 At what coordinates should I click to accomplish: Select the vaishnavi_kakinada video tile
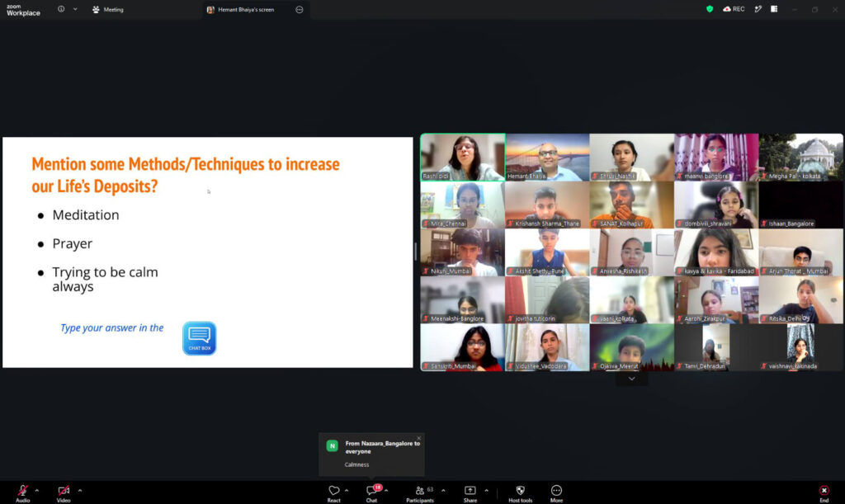tap(800, 346)
